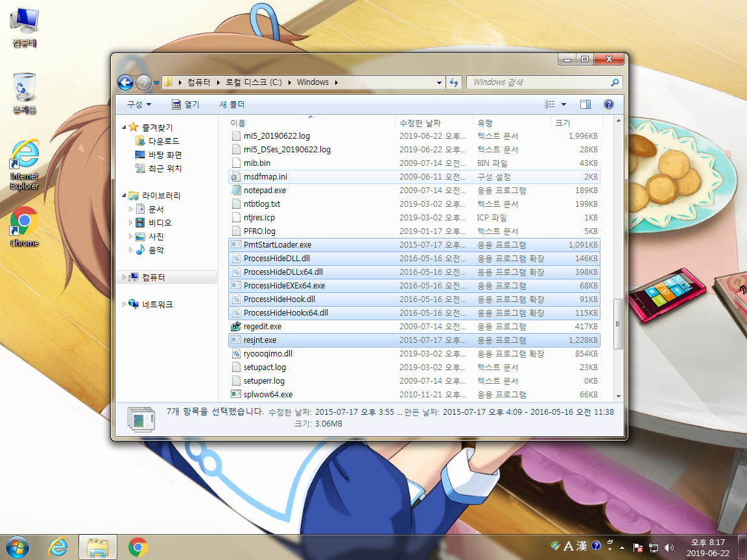The width and height of the screenshot is (747, 560).
Task: Click the file list scroll up arrow
Action: pyautogui.click(x=619, y=121)
